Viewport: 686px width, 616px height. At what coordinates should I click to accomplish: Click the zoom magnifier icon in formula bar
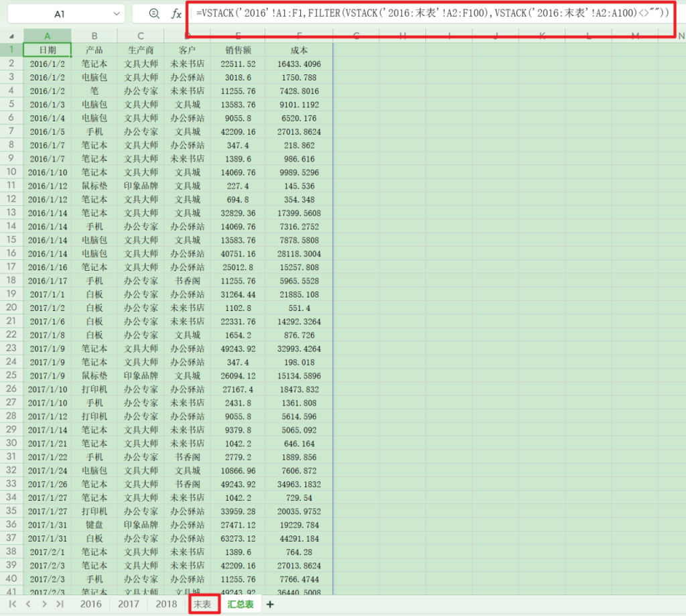[x=154, y=14]
